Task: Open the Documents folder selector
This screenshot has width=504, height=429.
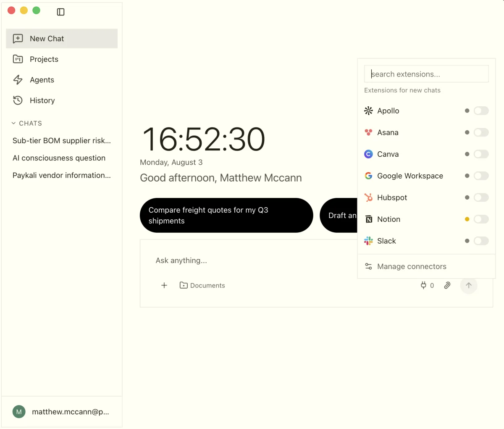Action: click(x=202, y=285)
